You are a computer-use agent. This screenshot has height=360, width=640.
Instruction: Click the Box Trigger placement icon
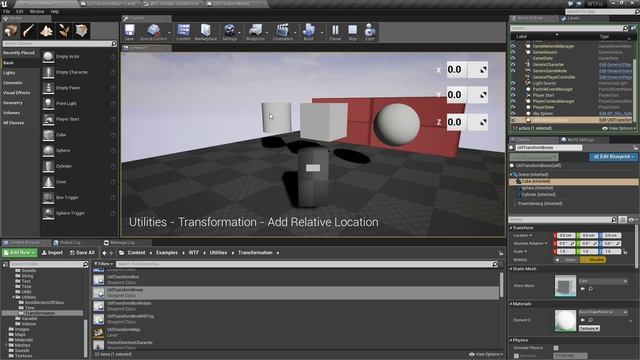coord(48,198)
